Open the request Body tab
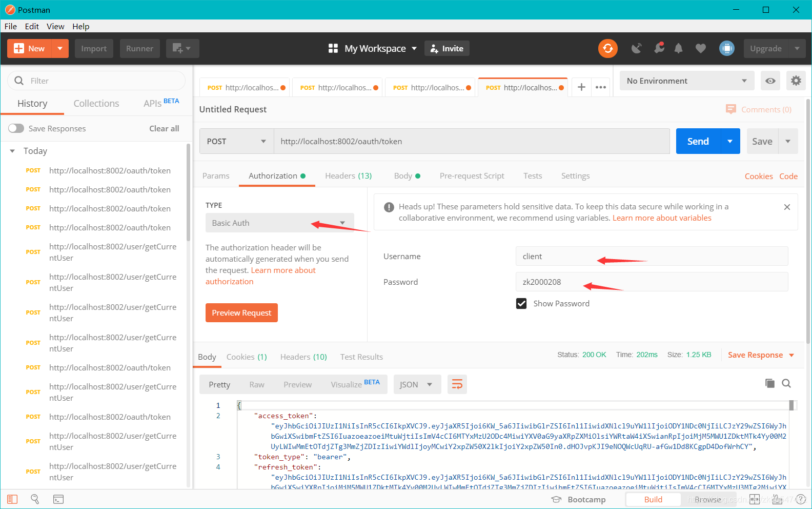The height and width of the screenshot is (509, 812). (407, 175)
